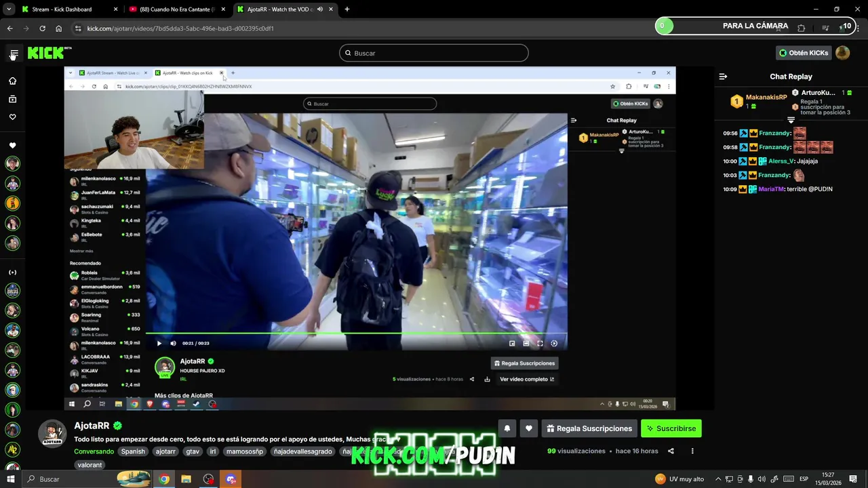Expand the pinned leaderboard chevron in chat

pos(791,120)
